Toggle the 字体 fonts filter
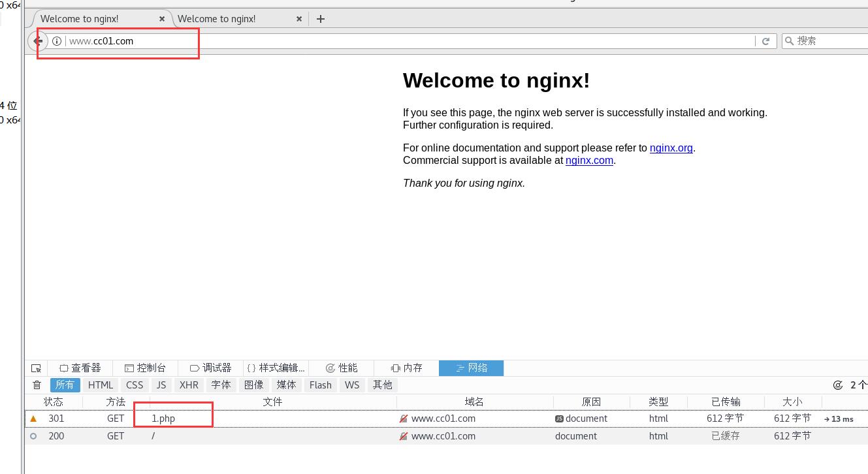 click(221, 385)
